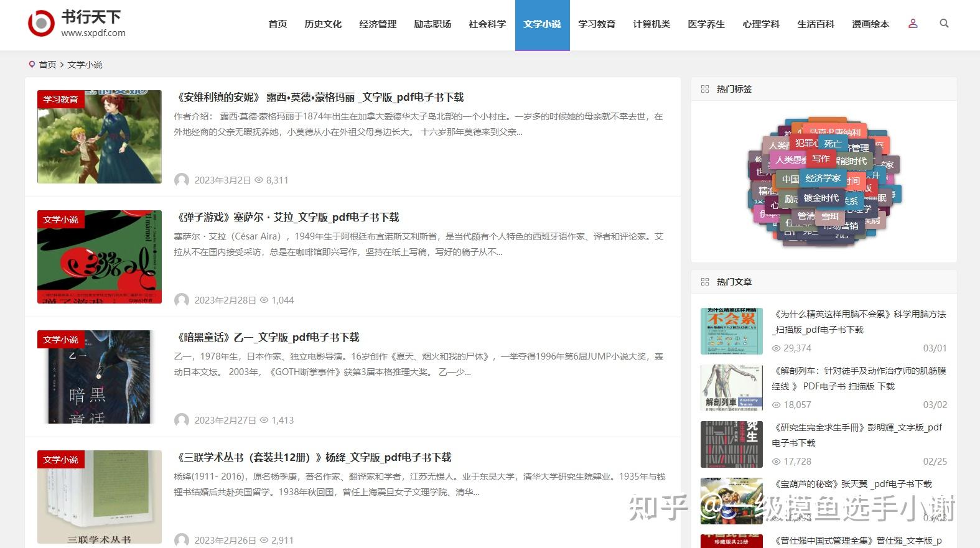Click the 文学小说 badge on 弹子游戏 cover
This screenshot has width=980, height=548.
pos(60,220)
